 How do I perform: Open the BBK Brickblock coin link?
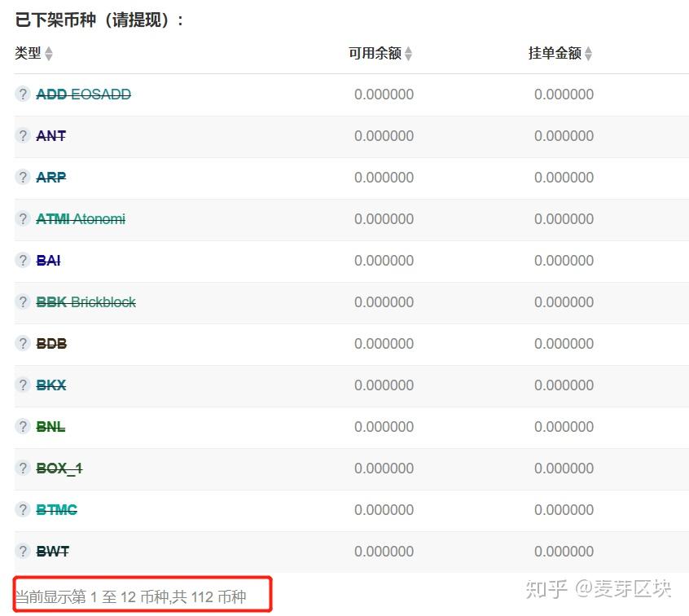86,302
